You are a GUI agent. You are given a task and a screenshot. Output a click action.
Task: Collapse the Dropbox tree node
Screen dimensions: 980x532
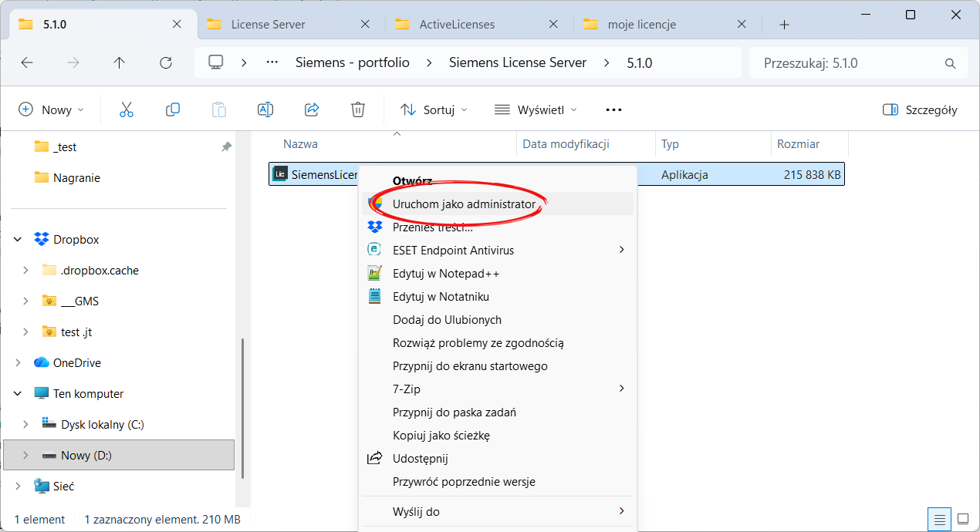[19, 239]
